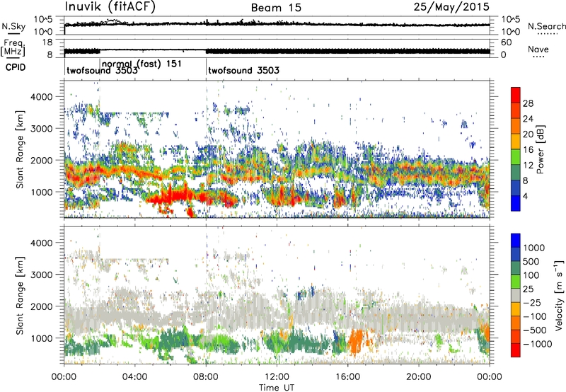Click the 'N.Sky' legend label
The image size is (566, 392).
tap(13, 26)
